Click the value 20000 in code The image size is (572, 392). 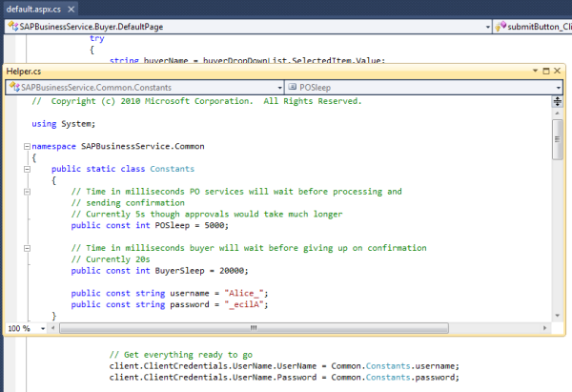tap(232, 271)
